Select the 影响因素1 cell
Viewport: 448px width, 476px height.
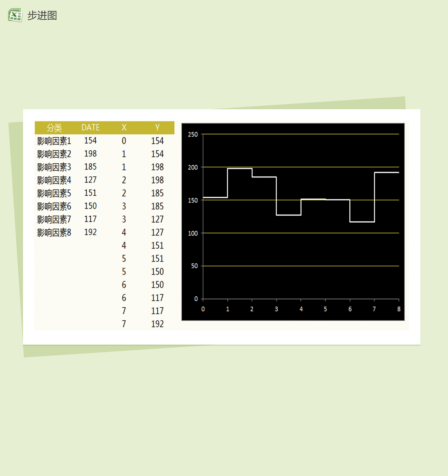[x=54, y=141]
